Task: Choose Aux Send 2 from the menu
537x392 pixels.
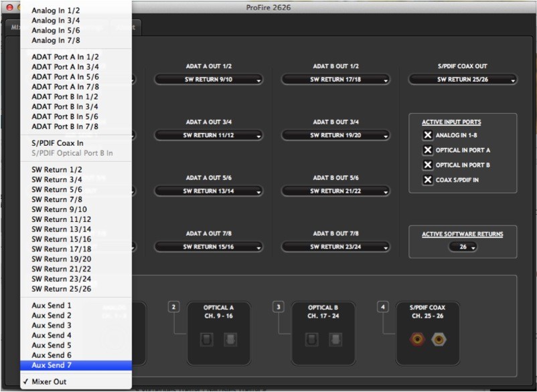Action: [76, 315]
